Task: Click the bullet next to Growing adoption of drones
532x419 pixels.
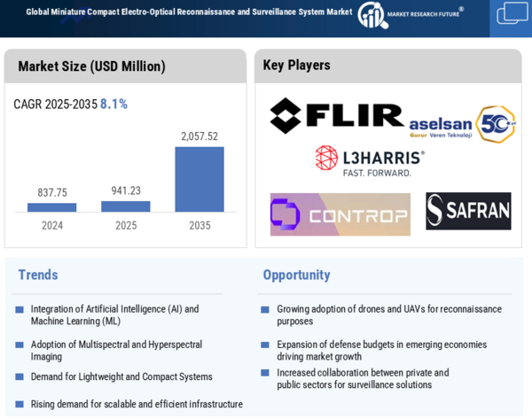Action: [265, 310]
